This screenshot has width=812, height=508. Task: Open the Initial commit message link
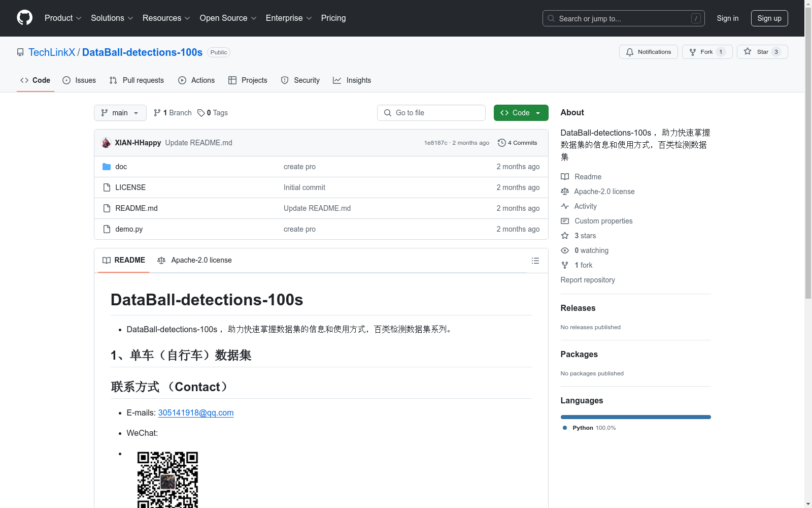[304, 187]
